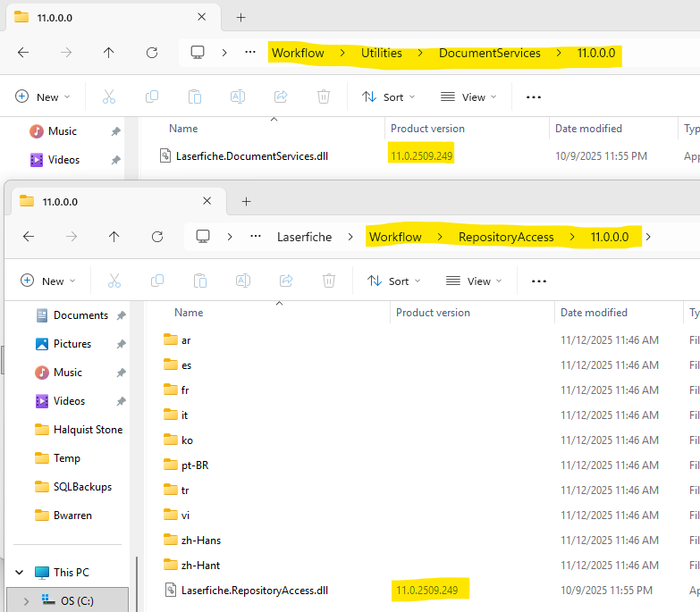Screen dimensions: 700x612
Task: Sort by Product version column in the RepositoryAccess window
Action: tap(433, 313)
